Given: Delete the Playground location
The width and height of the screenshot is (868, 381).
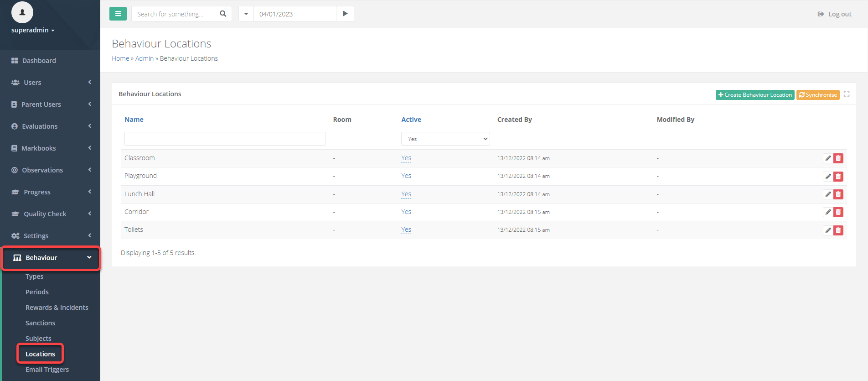Looking at the screenshot, I should (x=838, y=176).
